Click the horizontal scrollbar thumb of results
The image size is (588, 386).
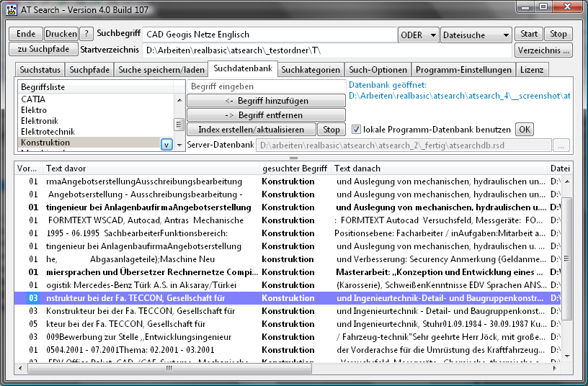169,369
